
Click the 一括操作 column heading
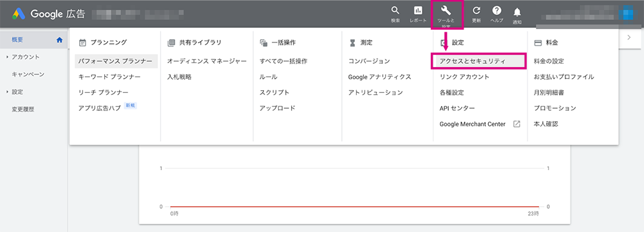(284, 43)
